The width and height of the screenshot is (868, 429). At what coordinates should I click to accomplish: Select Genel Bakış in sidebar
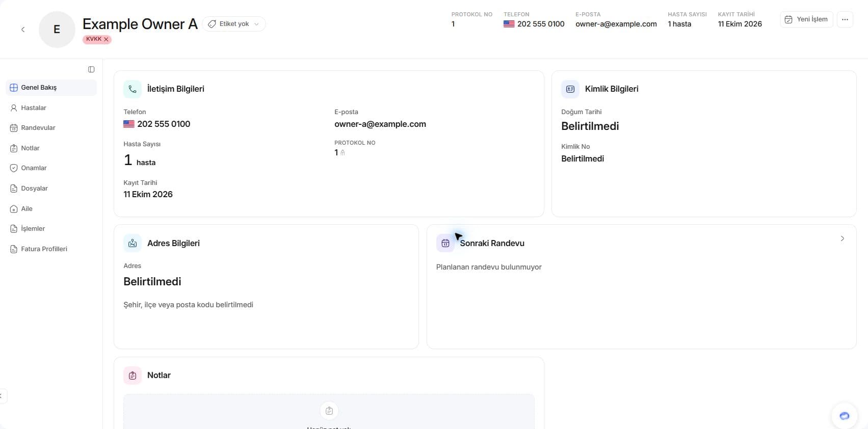[51, 88]
